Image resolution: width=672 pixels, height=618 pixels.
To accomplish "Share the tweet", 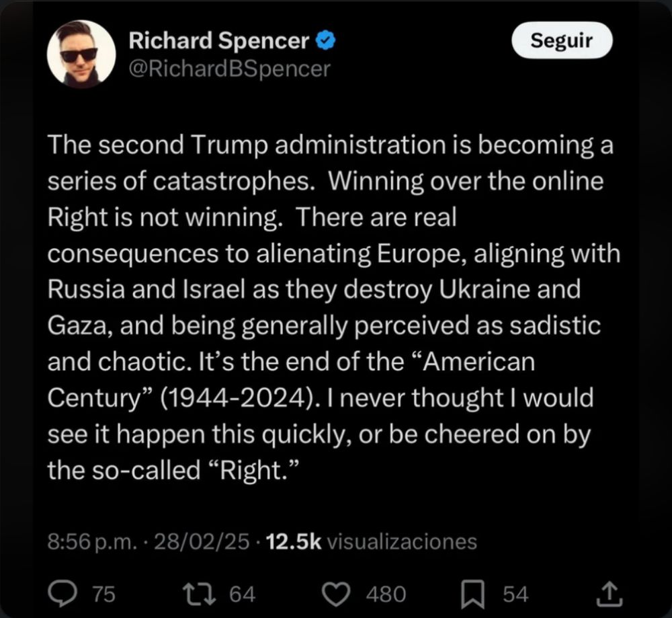I will point(610,592).
